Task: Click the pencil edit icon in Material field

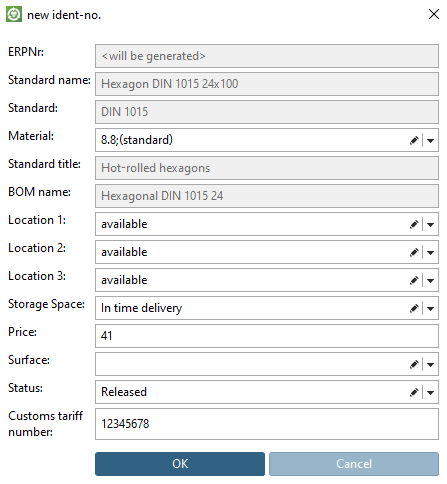Action: [x=414, y=140]
